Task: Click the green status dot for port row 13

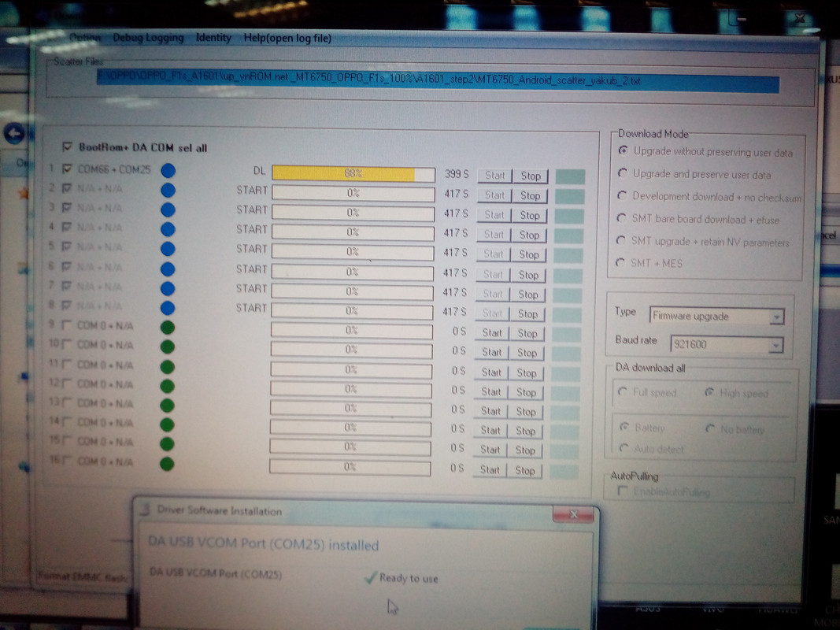Action: point(167,406)
